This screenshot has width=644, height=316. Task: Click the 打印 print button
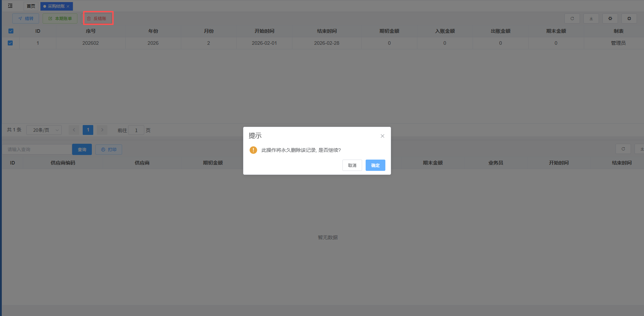point(109,149)
